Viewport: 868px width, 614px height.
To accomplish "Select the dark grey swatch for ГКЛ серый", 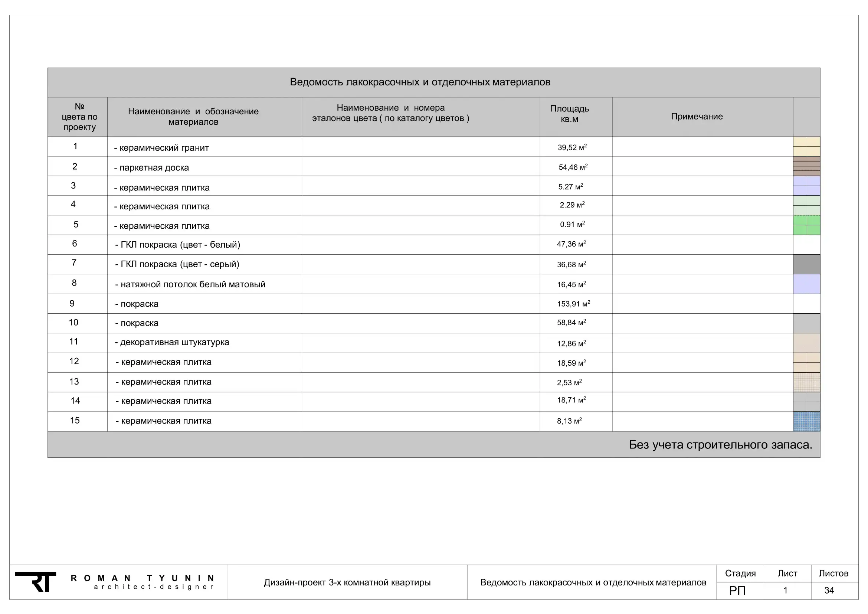I will (x=806, y=264).
